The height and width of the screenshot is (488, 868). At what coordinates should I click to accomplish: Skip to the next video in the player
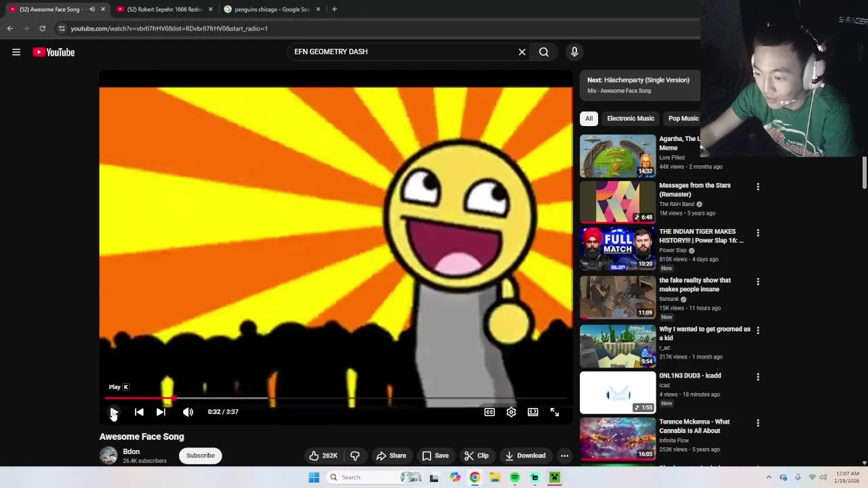tap(161, 412)
